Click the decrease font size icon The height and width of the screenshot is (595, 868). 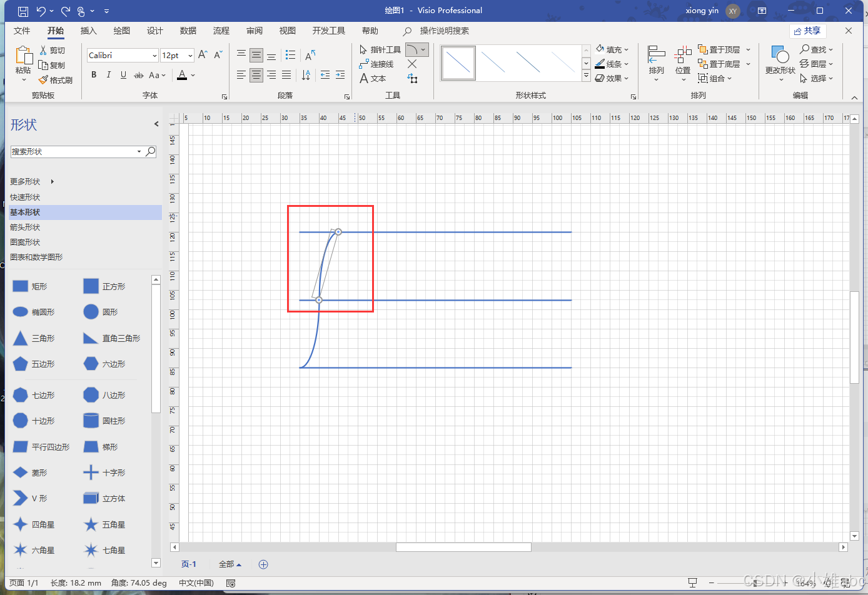point(218,55)
